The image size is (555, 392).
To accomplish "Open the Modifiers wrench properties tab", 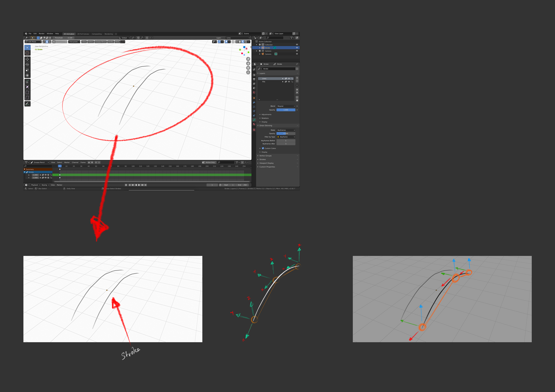I will [x=254, y=102].
